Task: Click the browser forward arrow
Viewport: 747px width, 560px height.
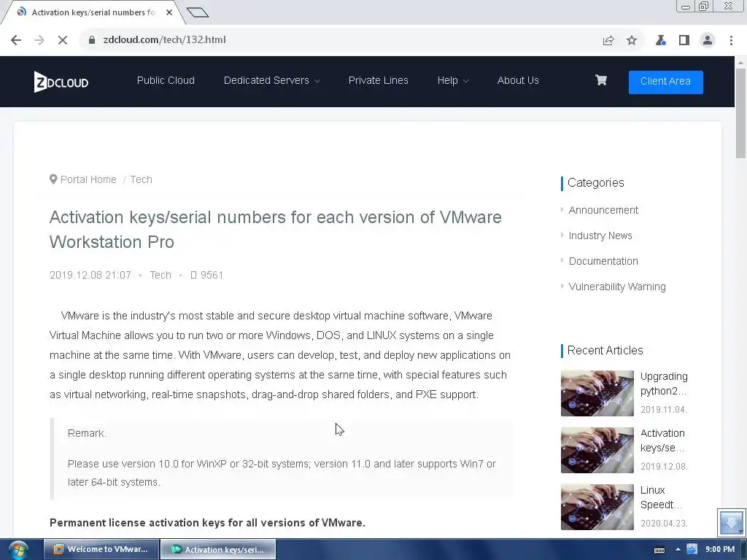Action: 39,40
